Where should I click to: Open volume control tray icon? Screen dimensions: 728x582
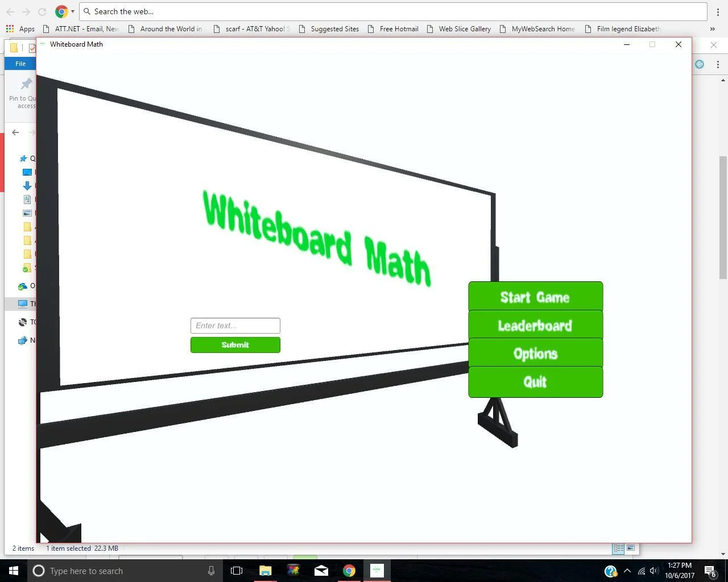(654, 571)
